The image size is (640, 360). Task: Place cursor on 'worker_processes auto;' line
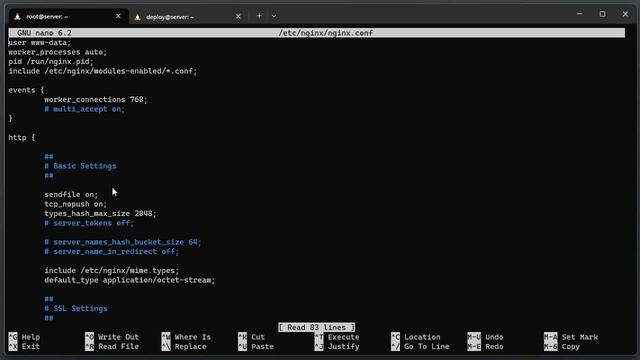[x=58, y=52]
